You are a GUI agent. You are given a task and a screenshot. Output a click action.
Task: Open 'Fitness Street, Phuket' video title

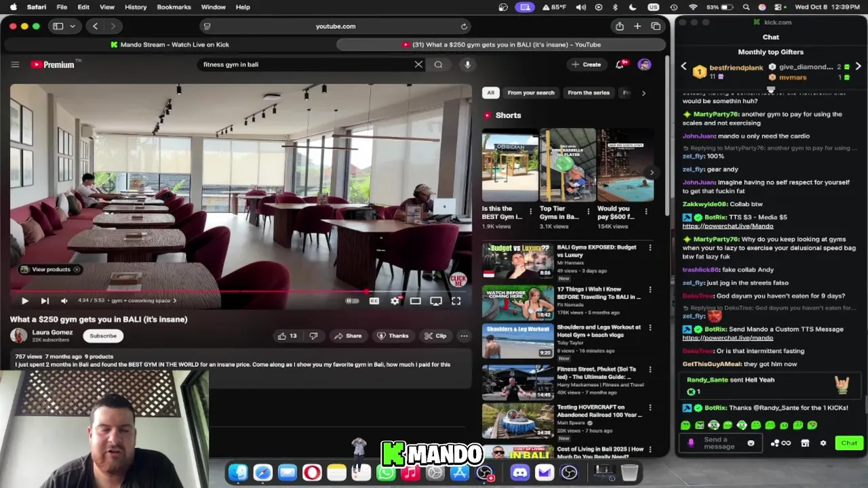[597, 373]
